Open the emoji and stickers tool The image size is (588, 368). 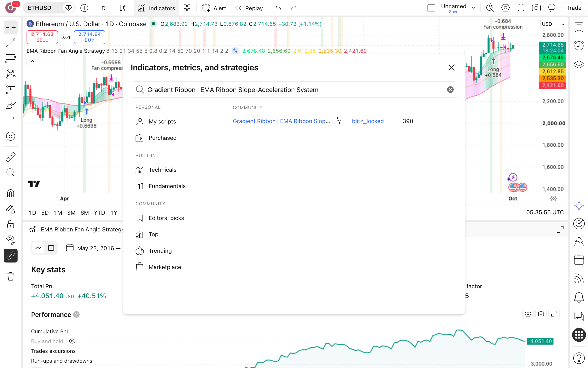pyautogui.click(x=10, y=136)
